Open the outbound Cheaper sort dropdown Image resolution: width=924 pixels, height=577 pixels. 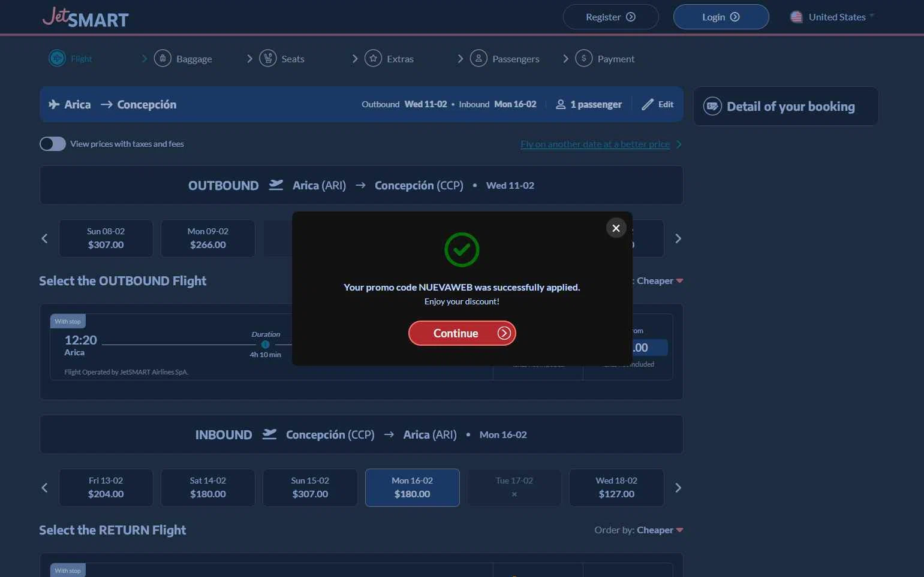tap(660, 280)
